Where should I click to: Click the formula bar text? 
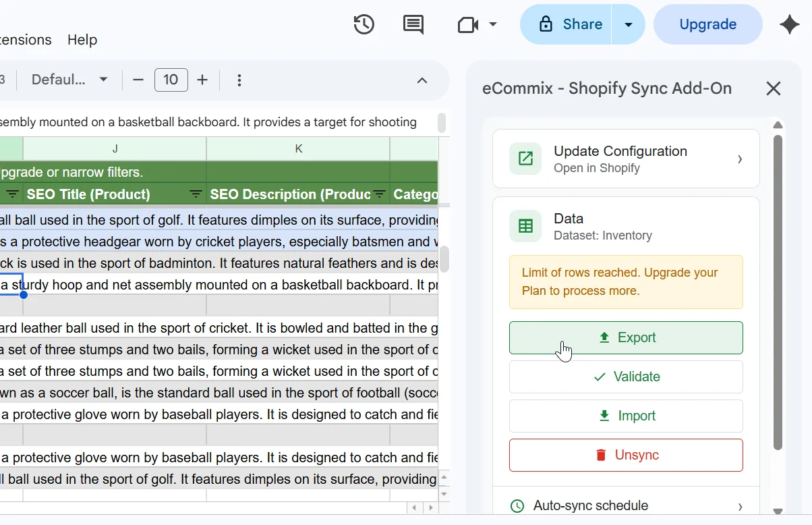pos(208,122)
